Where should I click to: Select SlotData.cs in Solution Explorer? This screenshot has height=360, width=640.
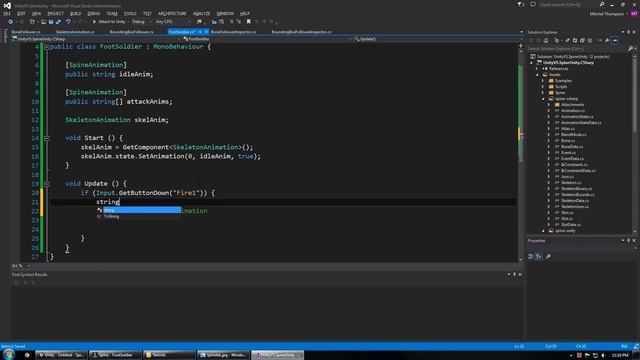coord(571,224)
